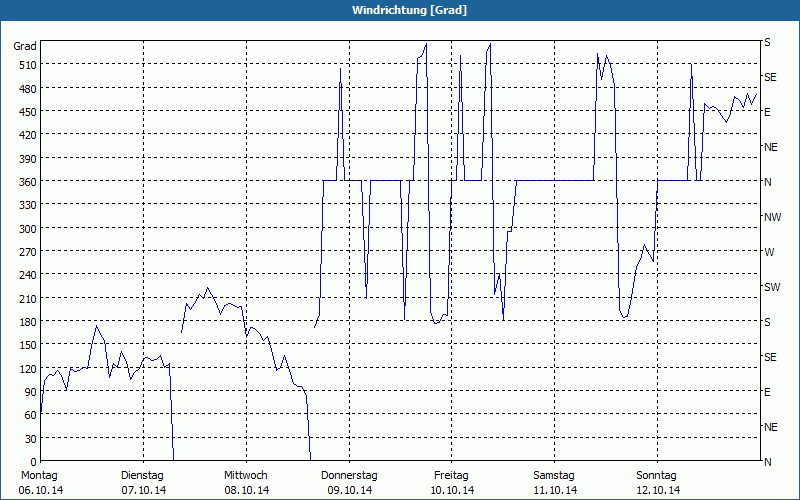Screen dimensions: 800x500
Task: Select the Dienstag day label
Action: click(142, 476)
